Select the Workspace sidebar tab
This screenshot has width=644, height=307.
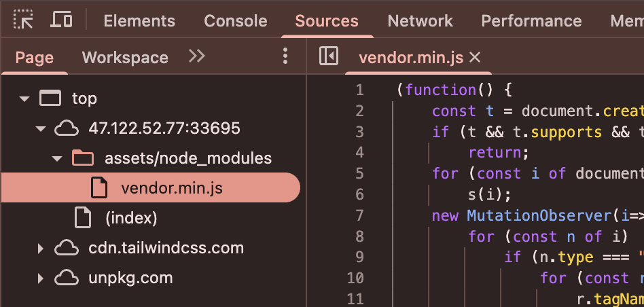(125, 57)
